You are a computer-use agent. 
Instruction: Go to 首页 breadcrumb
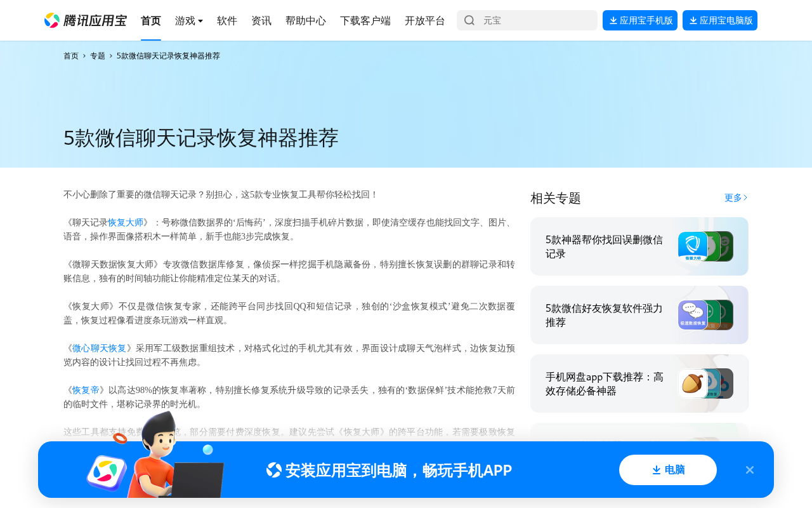71,56
